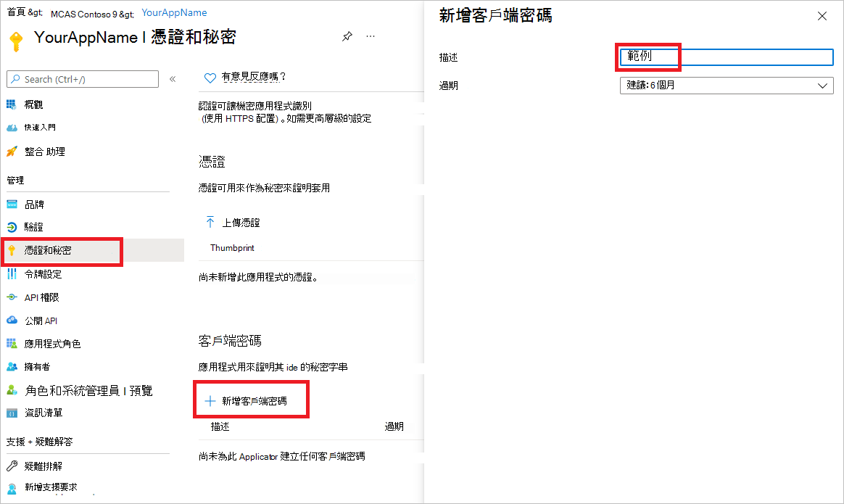
Task: Click the 品牌 icon in the sidebar
Action: click(12, 204)
